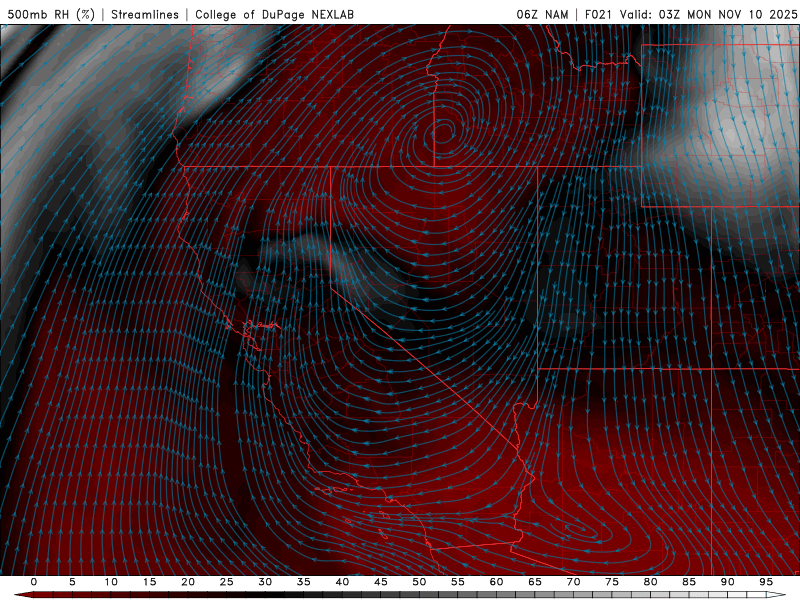800x600 pixels.
Task: Click the "50" label on the color bar
Action: tap(419, 582)
